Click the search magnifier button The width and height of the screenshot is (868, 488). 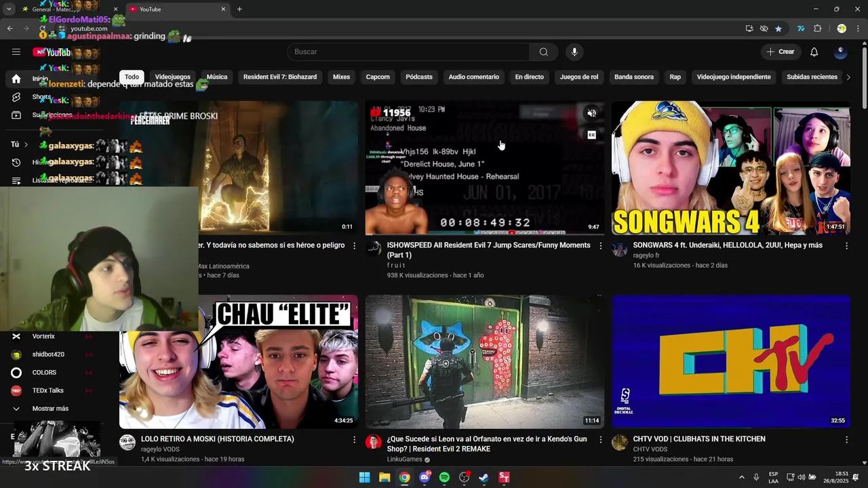(x=544, y=52)
